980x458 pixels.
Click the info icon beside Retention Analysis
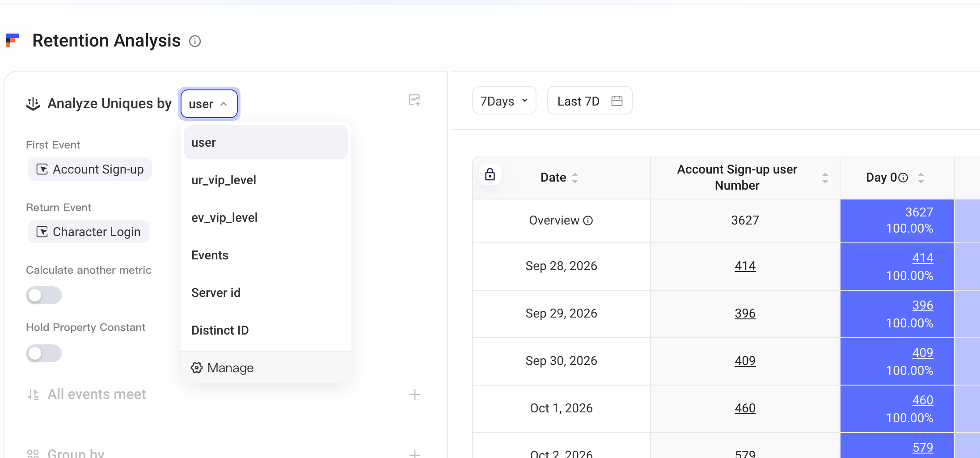[195, 41]
